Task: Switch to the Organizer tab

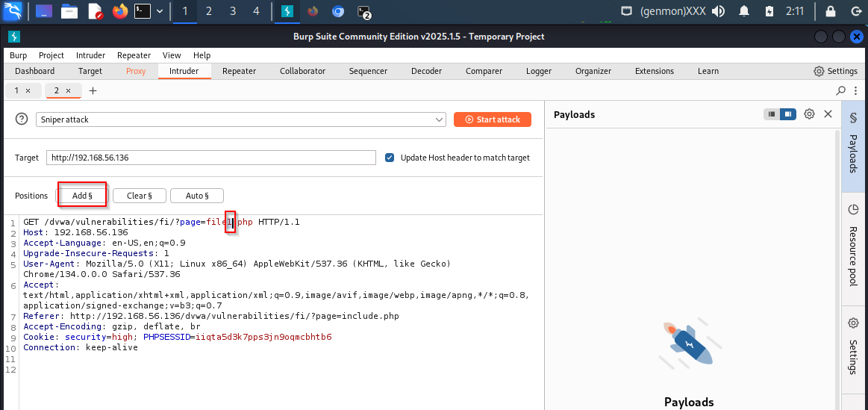Action: [x=593, y=71]
